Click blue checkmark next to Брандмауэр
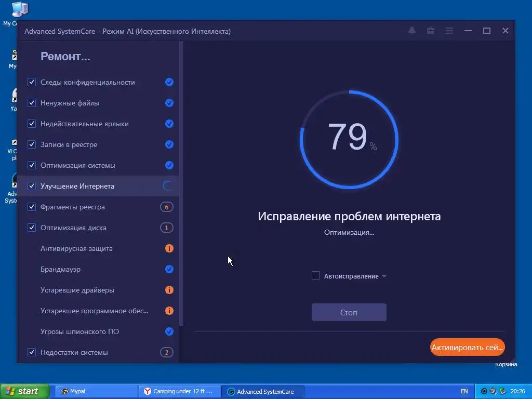Screen dimensions: 532x399 [x=169, y=269]
